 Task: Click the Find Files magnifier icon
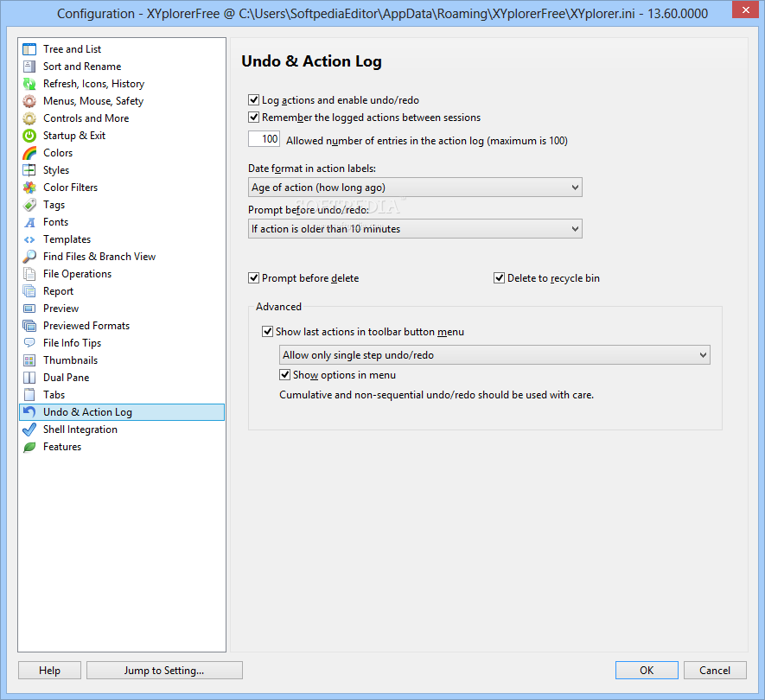(29, 257)
